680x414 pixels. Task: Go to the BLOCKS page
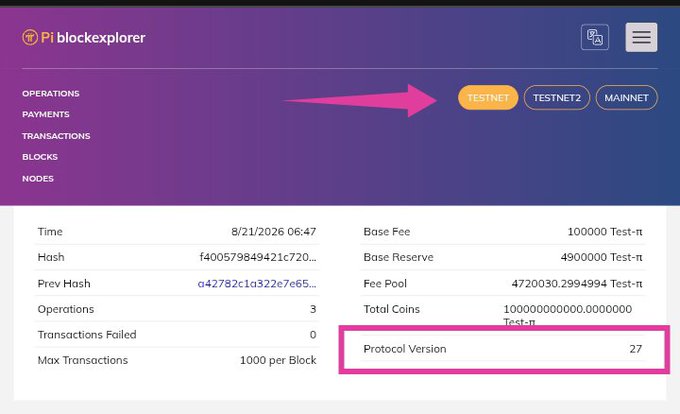click(x=40, y=157)
